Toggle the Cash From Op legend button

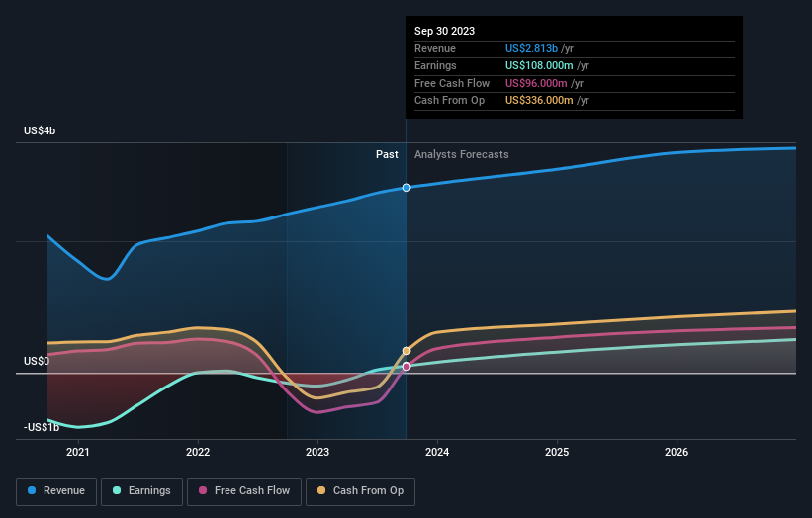[360, 491]
